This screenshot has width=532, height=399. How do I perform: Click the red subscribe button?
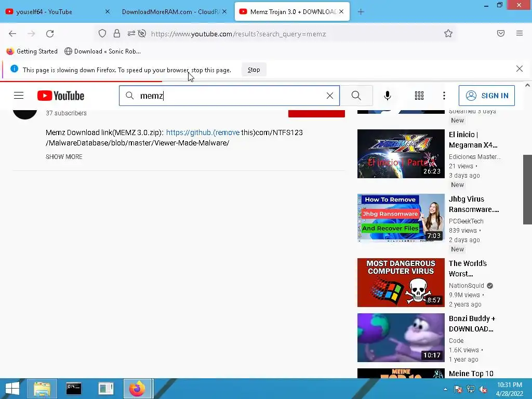click(316, 114)
